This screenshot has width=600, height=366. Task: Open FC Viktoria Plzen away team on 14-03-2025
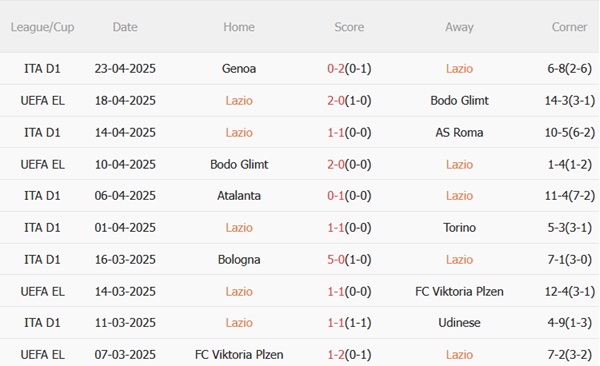459,292
